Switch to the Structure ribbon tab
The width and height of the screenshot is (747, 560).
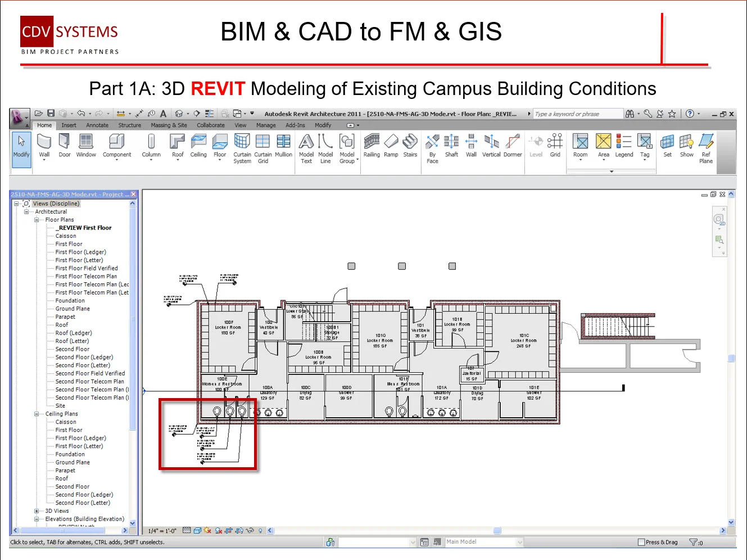129,125
